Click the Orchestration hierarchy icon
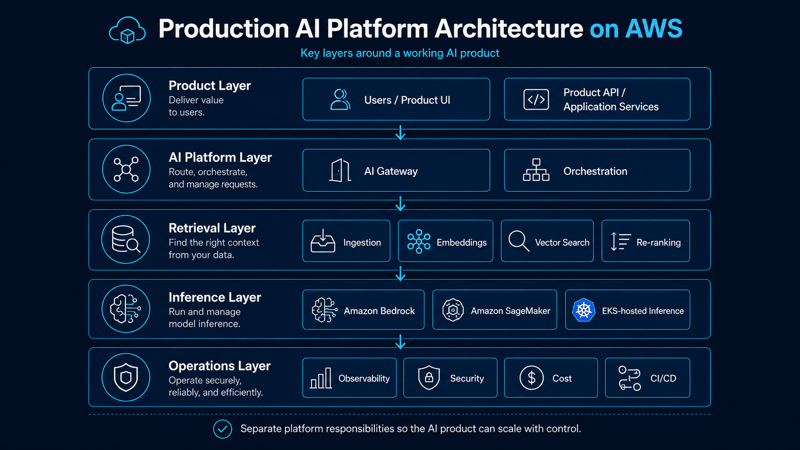The height and width of the screenshot is (450, 800). 536,170
